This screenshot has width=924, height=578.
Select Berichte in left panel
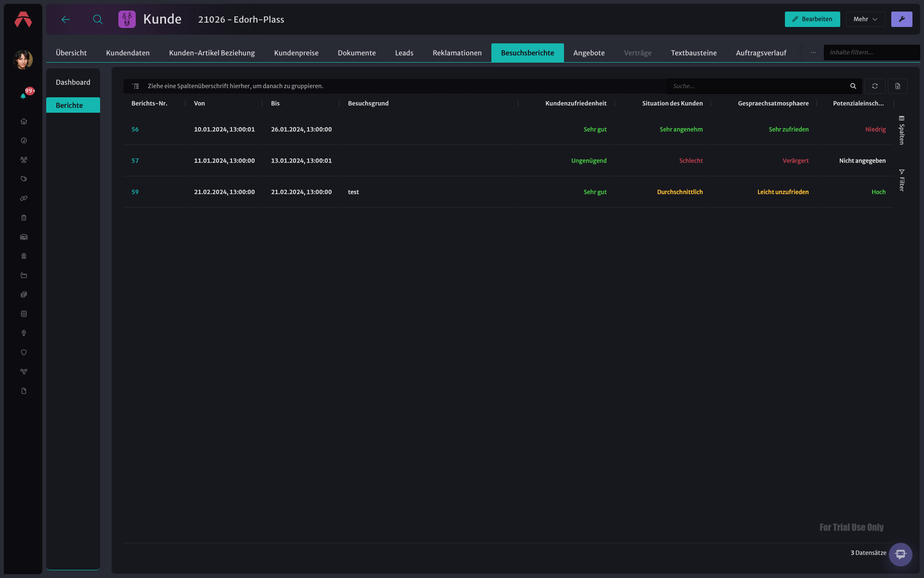point(73,105)
